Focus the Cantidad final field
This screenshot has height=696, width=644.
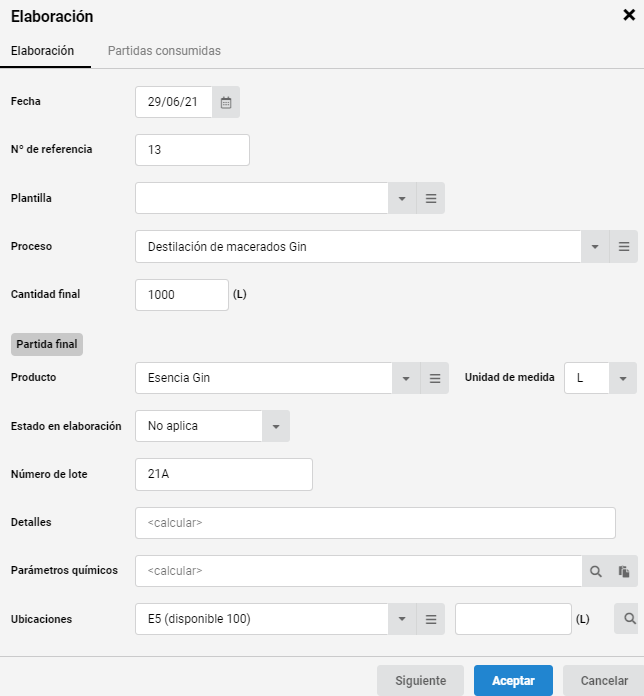point(182,295)
